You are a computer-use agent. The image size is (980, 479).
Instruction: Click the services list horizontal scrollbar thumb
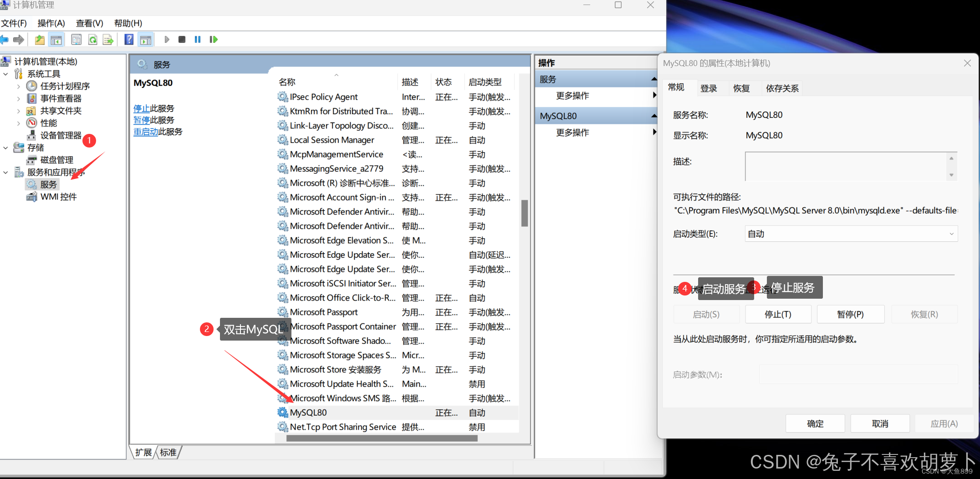pos(382,438)
